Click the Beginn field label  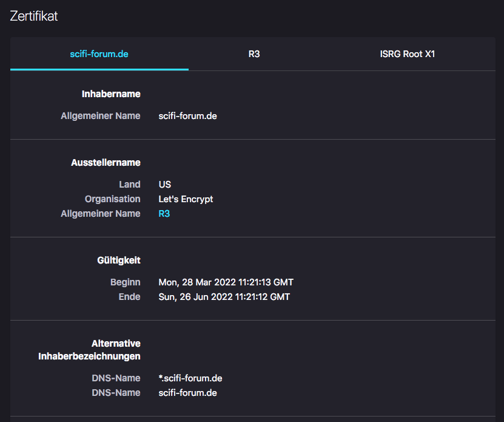(x=125, y=282)
